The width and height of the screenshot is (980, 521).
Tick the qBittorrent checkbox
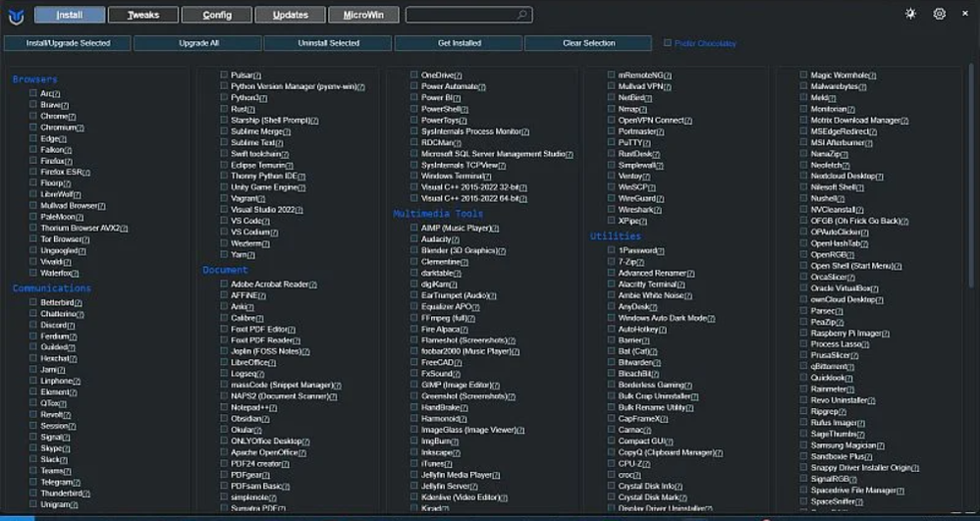coord(804,366)
